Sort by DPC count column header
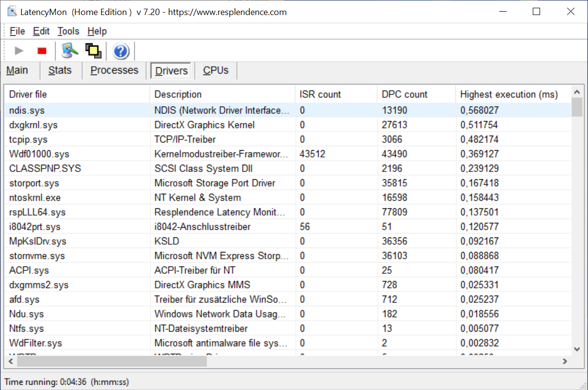588x390 pixels. [404, 94]
